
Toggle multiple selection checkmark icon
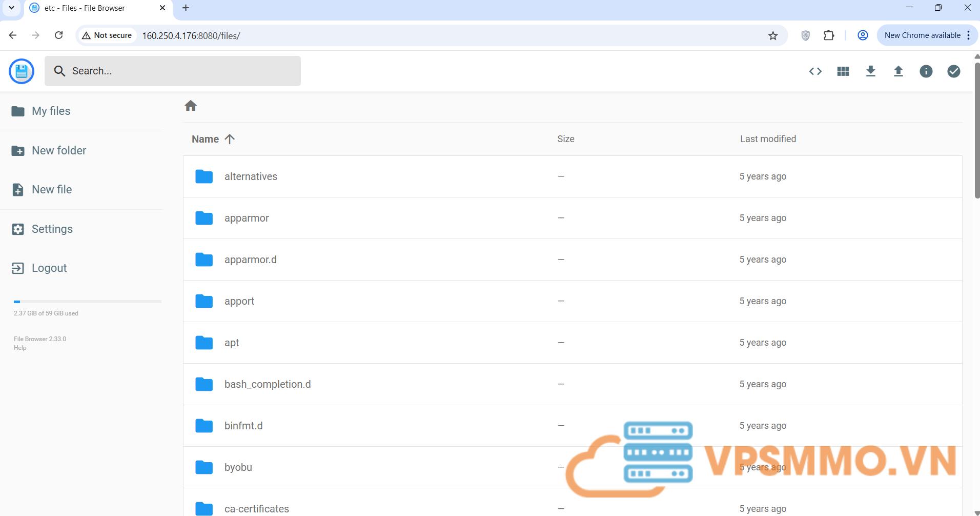(953, 71)
